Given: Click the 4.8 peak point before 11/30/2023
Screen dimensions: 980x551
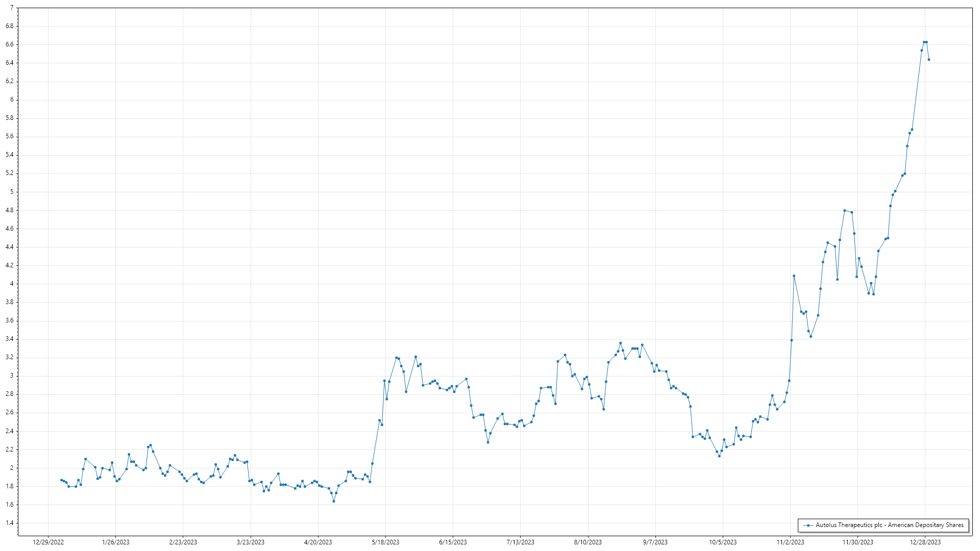Looking at the screenshot, I should (x=845, y=211).
